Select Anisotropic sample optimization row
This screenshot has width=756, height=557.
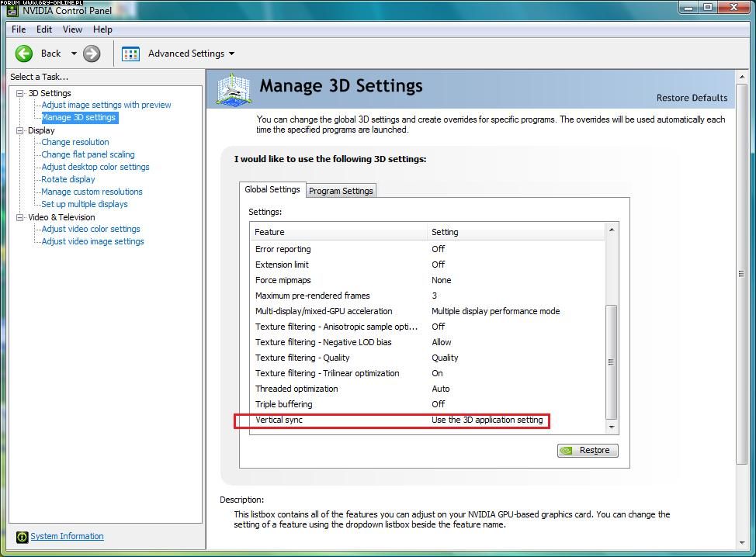pos(428,327)
